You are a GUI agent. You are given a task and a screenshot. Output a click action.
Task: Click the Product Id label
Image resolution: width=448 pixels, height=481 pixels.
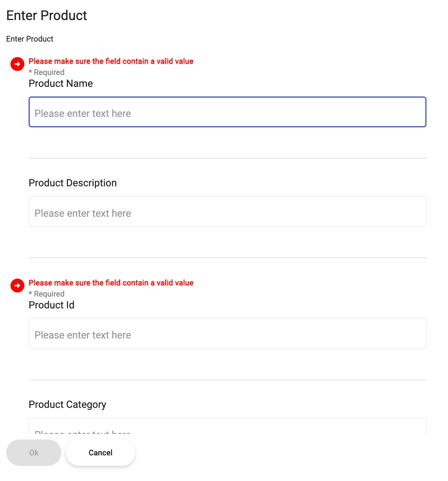52,305
